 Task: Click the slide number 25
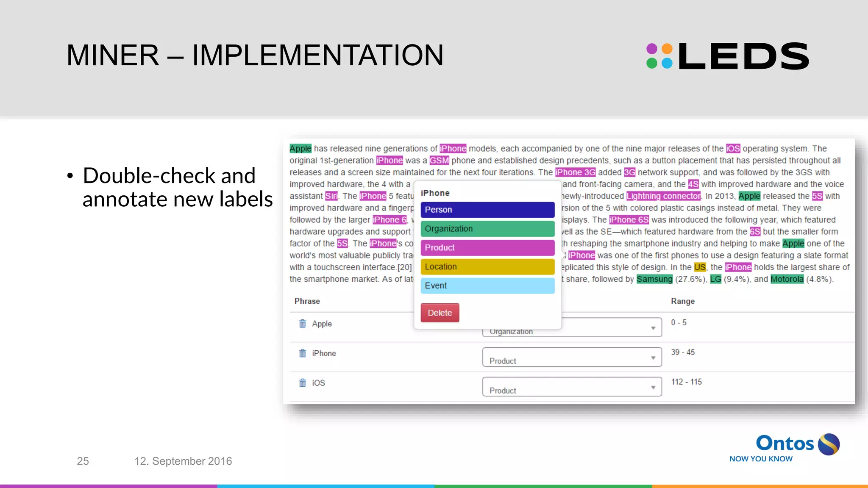[83, 461]
